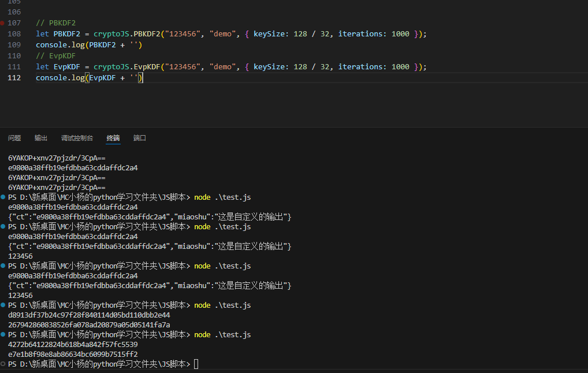The width and height of the screenshot is (588, 373).
Task: Click line number 111 in the gutter
Action: pos(14,67)
